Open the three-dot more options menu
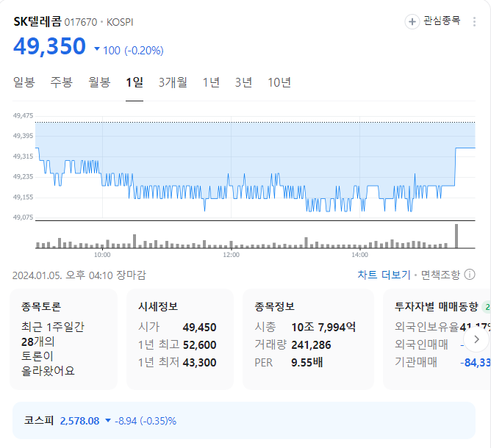The height and width of the screenshot is (448, 491). pyautogui.click(x=474, y=21)
